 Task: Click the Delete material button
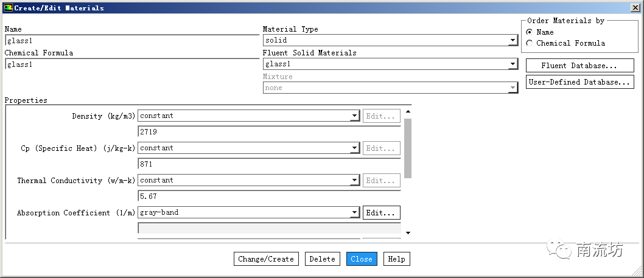[x=322, y=259]
